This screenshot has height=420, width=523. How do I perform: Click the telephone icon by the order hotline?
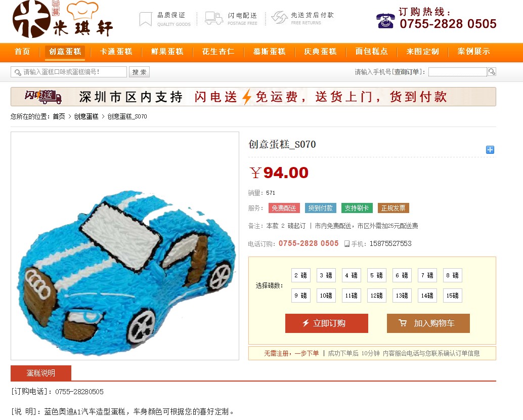[385, 21]
